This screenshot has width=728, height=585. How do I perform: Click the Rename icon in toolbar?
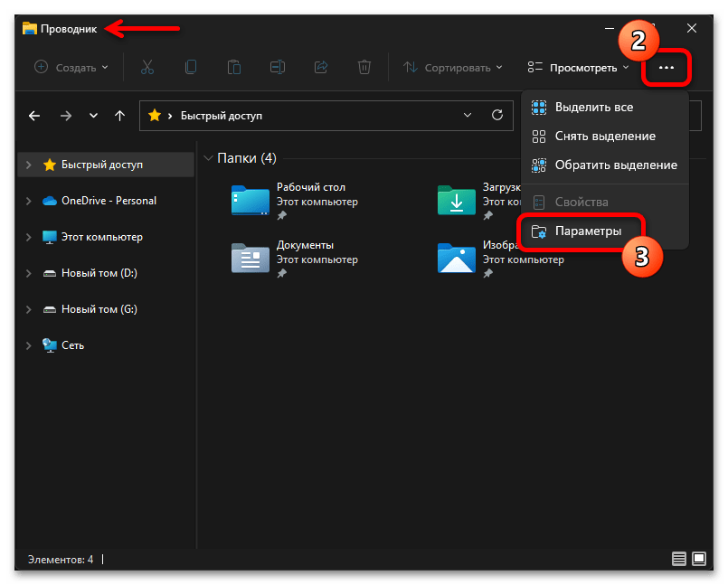coord(277,67)
